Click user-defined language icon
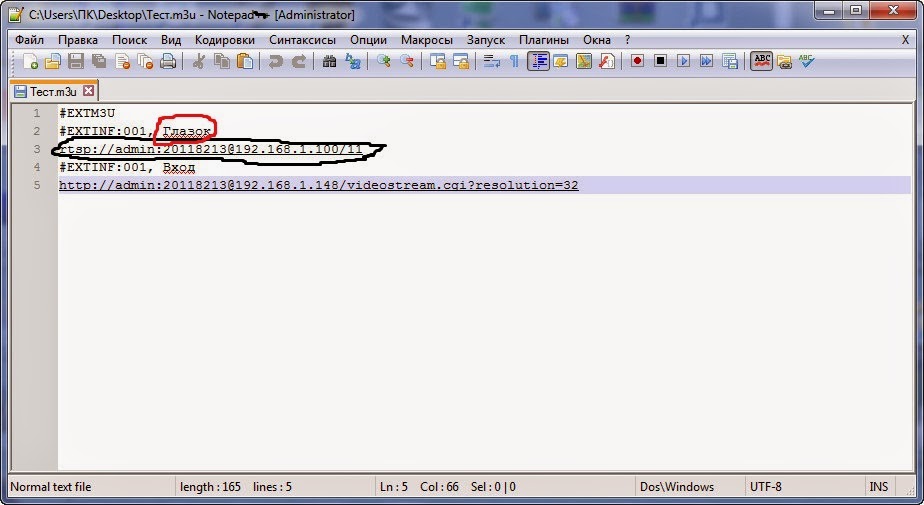Viewport: 924px width, 505px height. (x=560, y=61)
